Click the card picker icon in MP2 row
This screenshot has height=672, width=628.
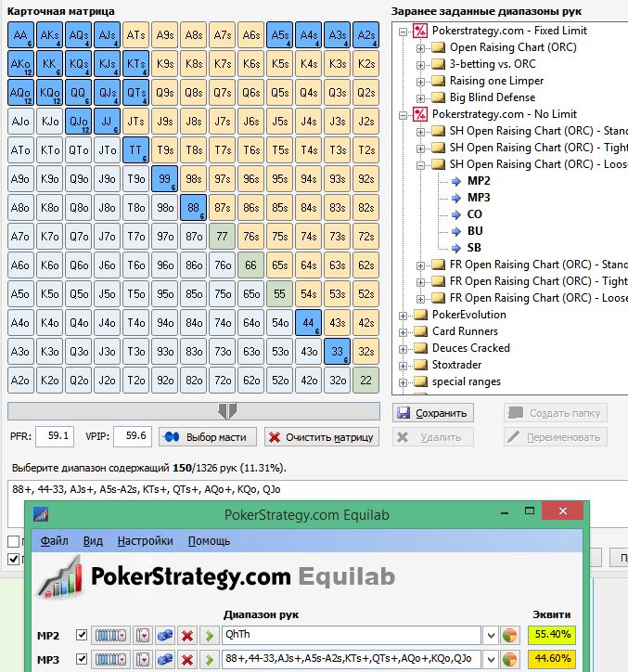[x=143, y=636]
